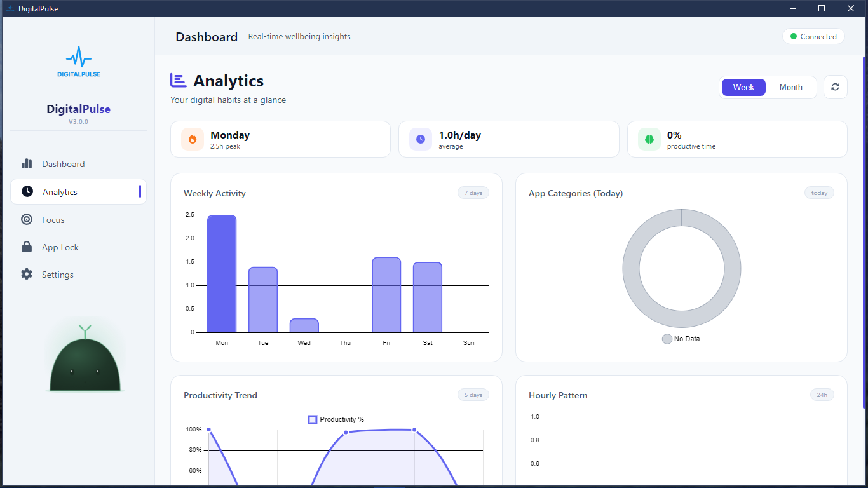Switch to Week view

(x=743, y=87)
